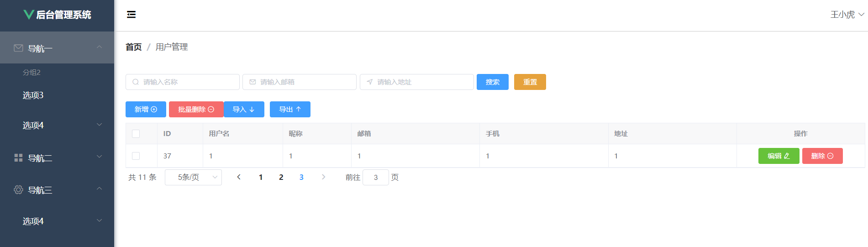Expand the 导航二 sidebar menu
This screenshot has width=868, height=247.
tap(57, 158)
